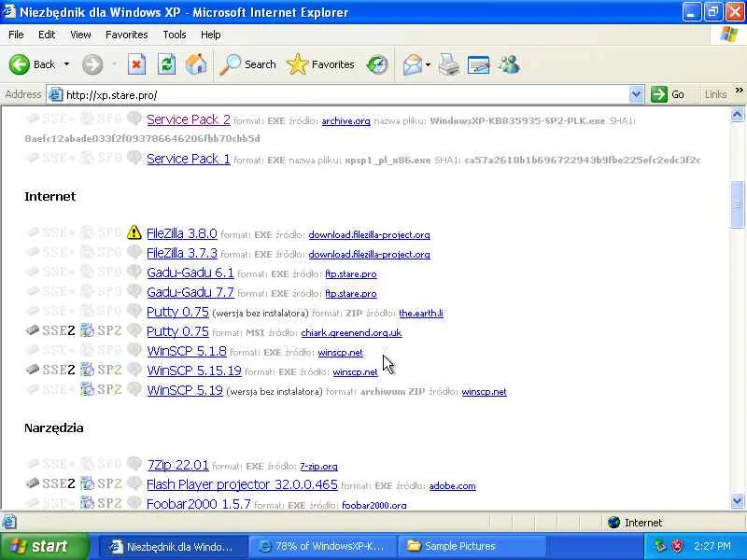Click the vertical scrollbar thumb
Image resolution: width=747 pixels, height=560 pixels.
pyautogui.click(x=737, y=204)
